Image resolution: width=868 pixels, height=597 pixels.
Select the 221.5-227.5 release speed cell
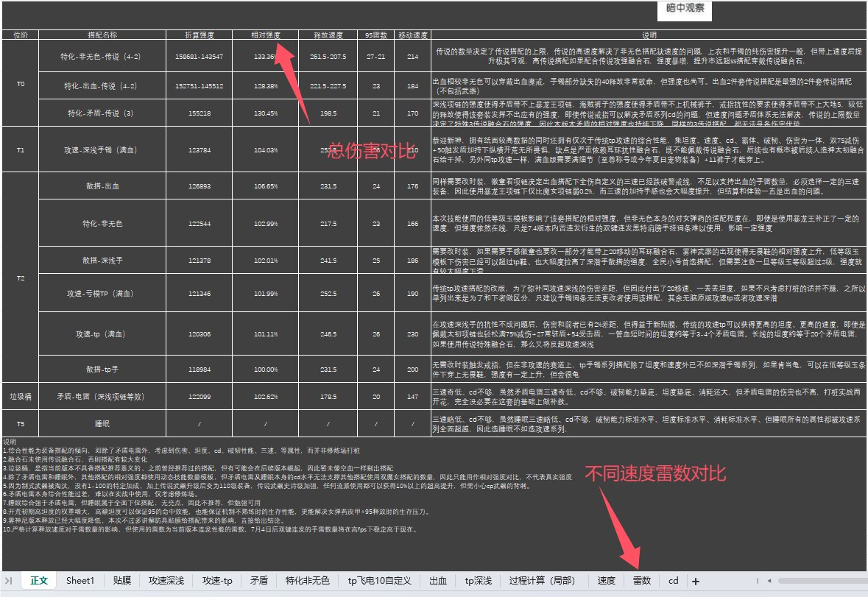coord(328,86)
